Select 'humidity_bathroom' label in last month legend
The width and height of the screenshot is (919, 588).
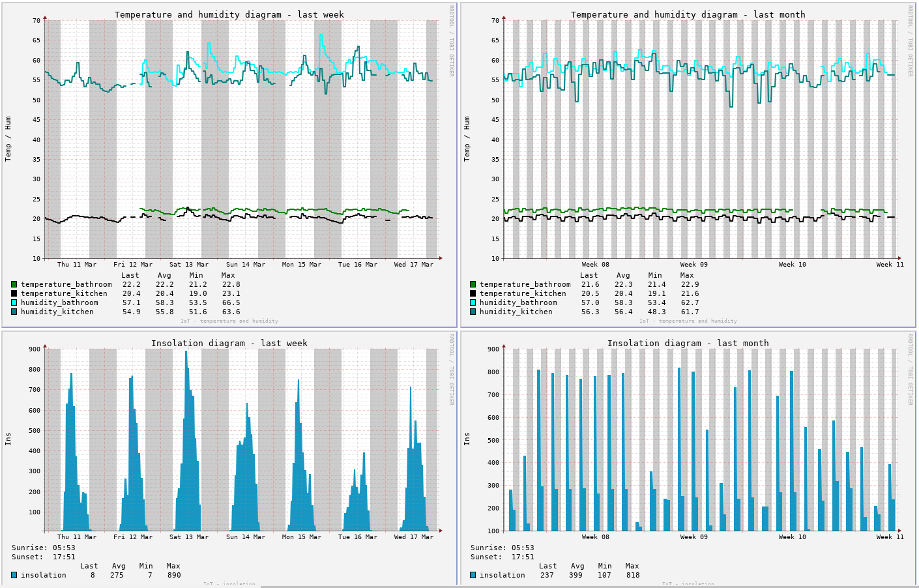518,302
